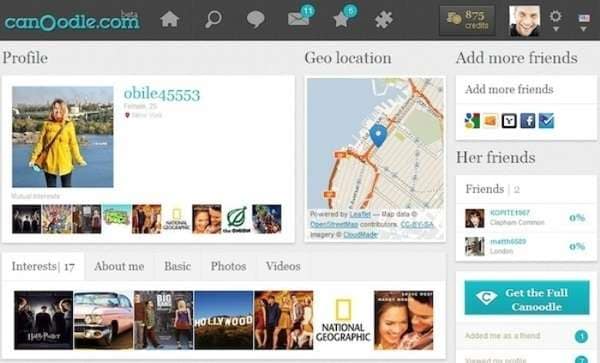Open the search magnifier icon
Image resolution: width=600 pixels, height=363 pixels.
click(213, 19)
